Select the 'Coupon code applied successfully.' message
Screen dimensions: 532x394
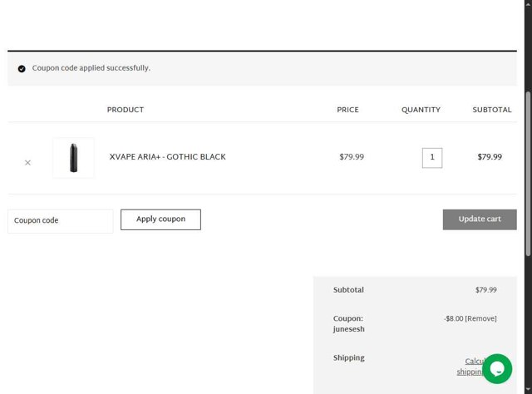(91, 68)
